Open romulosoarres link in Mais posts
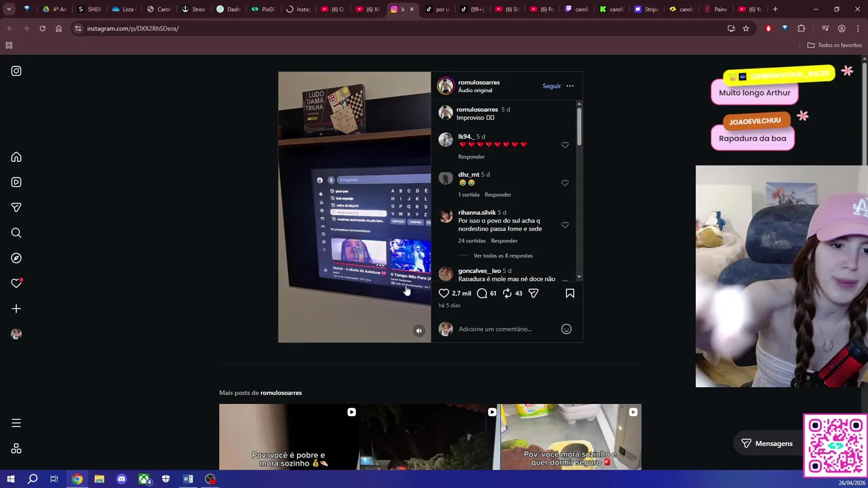Image resolution: width=868 pixels, height=488 pixels. [281, 393]
